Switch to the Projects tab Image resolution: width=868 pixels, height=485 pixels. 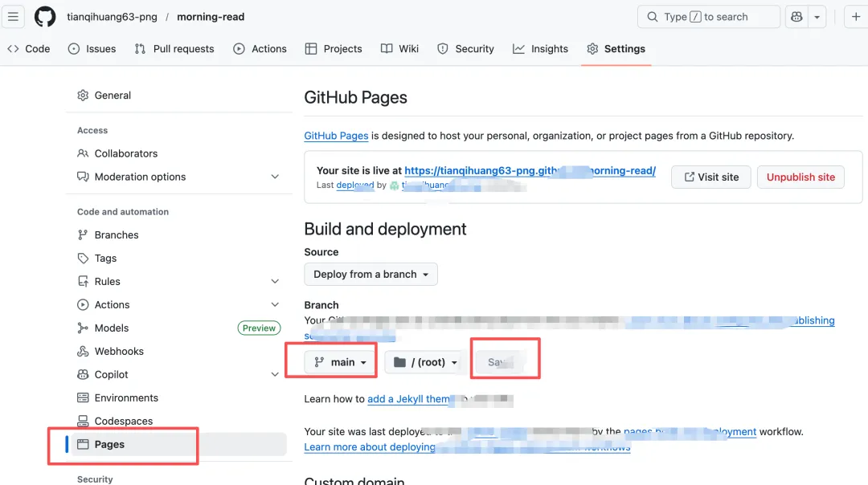pyautogui.click(x=334, y=49)
